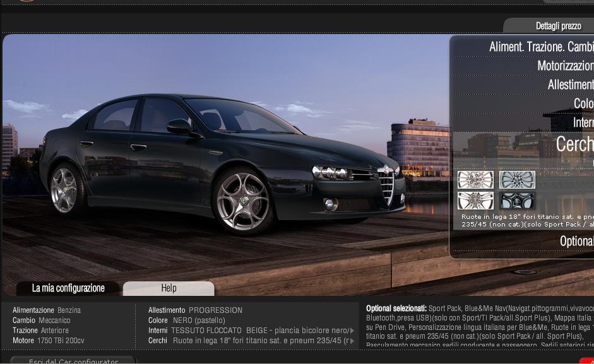Screen dimensions: 594x364
Task: Pick the dark titanium wheel thumbnail
Action: pos(517,201)
